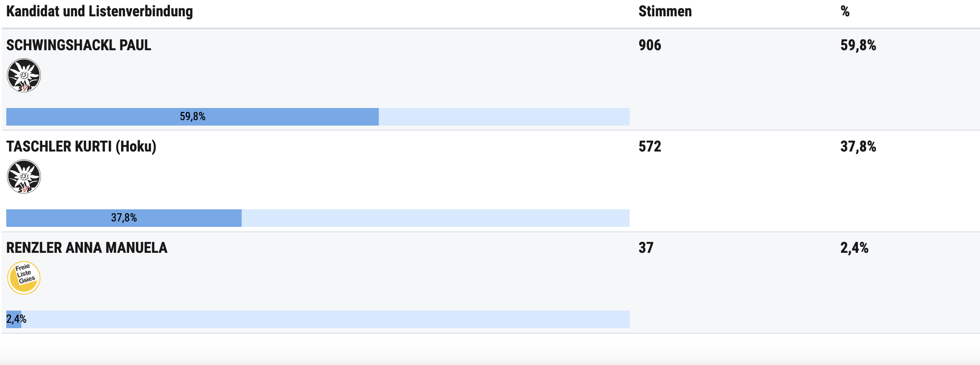The width and height of the screenshot is (980, 365).
Task: Open the Freie Liste Gsies logo
Action: 24,278
